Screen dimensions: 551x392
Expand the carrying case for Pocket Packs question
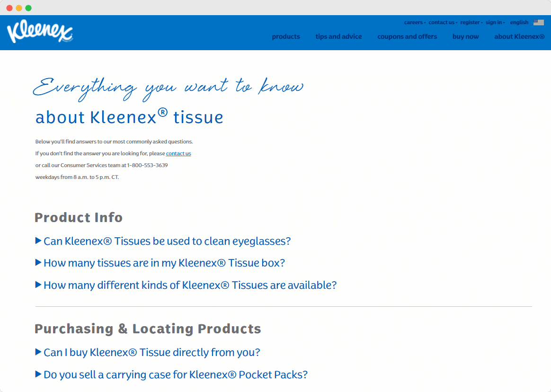point(175,374)
